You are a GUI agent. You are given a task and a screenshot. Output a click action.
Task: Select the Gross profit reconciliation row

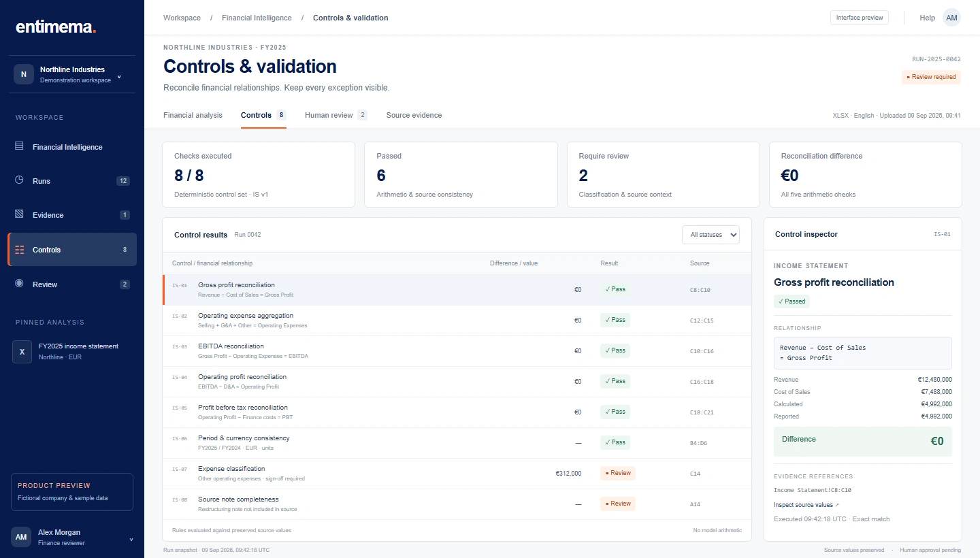457,290
